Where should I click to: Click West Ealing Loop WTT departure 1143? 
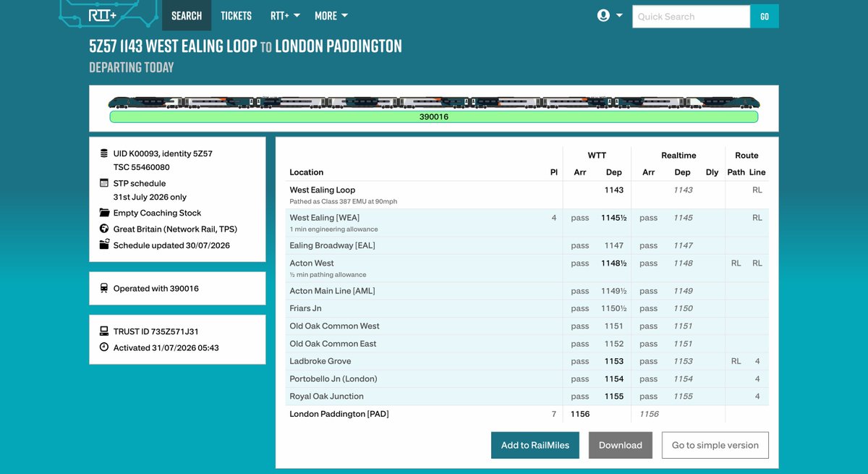point(614,190)
